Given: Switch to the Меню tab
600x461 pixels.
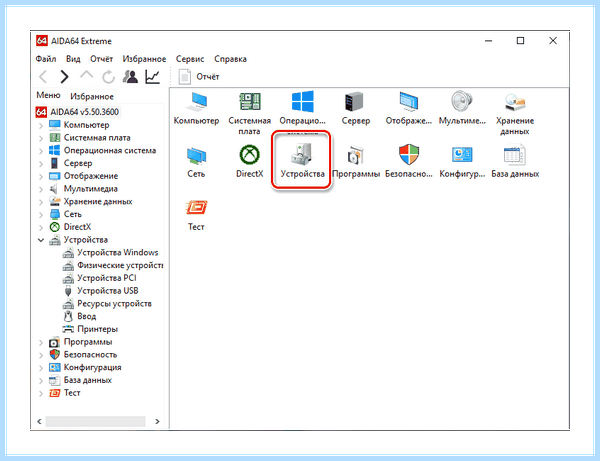Looking at the screenshot, I should (x=48, y=95).
